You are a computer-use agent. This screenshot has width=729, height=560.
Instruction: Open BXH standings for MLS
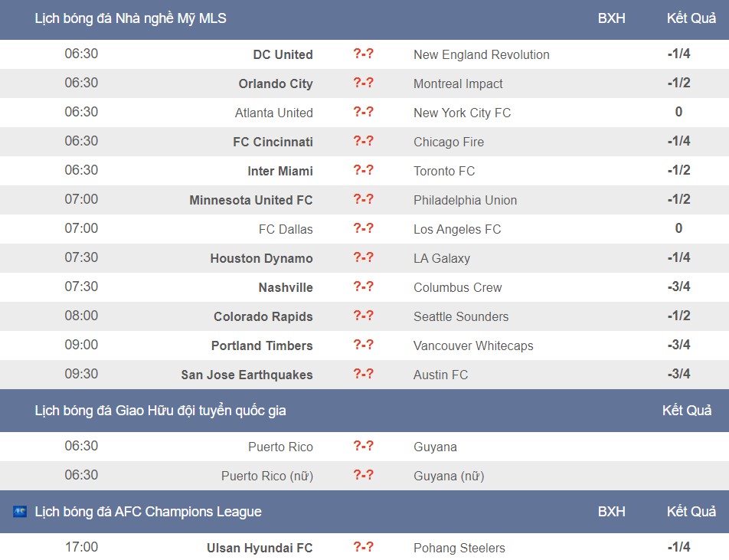point(611,18)
